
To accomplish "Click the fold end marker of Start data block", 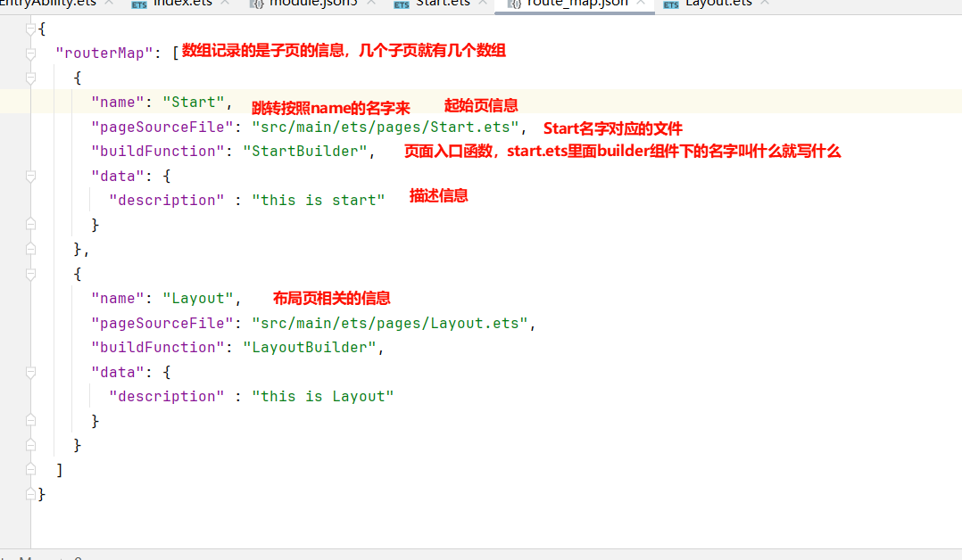I will click(30, 225).
